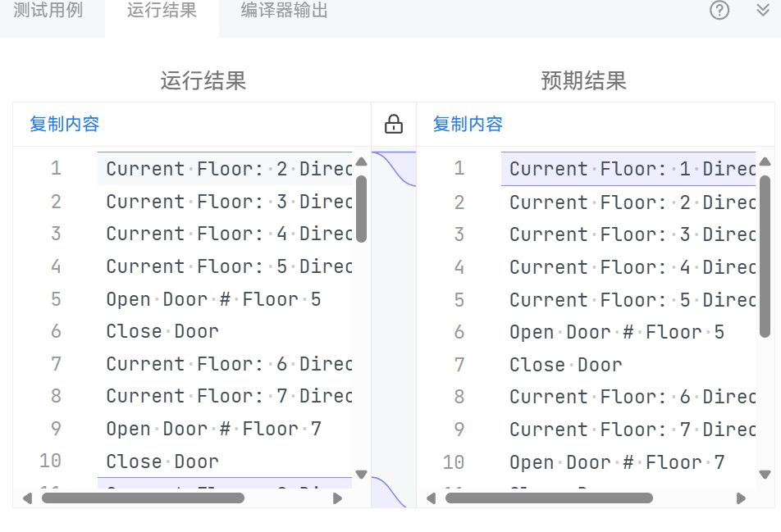The width and height of the screenshot is (781, 532).
Task: Toggle the scroll sync lock icon
Action: [394, 125]
